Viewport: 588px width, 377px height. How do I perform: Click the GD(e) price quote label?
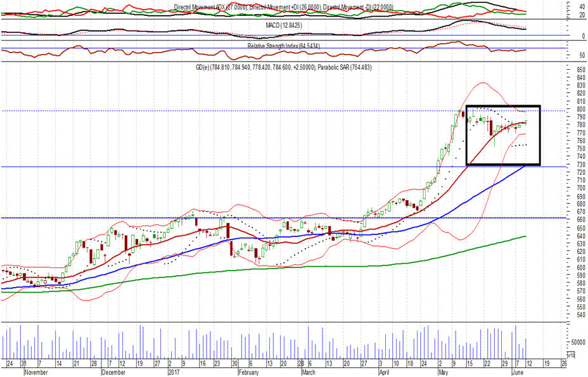pos(256,68)
